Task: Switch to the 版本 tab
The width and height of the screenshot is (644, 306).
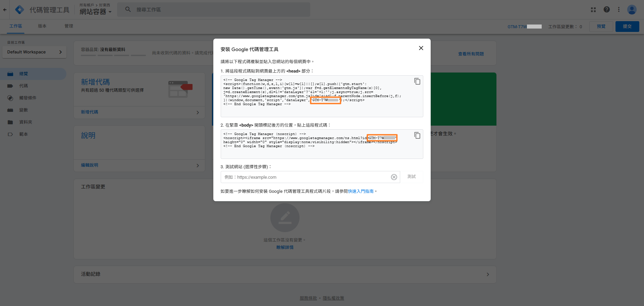Action: [x=42, y=26]
